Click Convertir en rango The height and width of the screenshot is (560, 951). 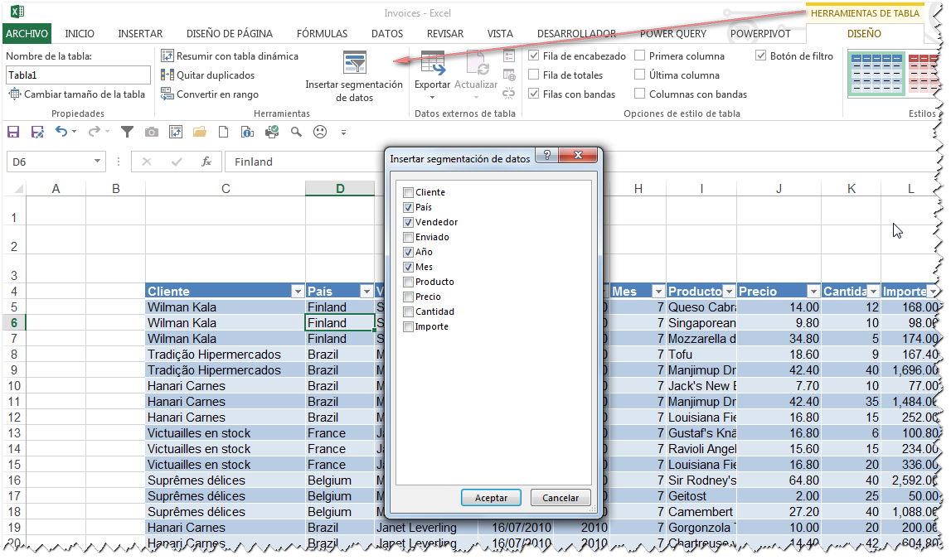212,93
